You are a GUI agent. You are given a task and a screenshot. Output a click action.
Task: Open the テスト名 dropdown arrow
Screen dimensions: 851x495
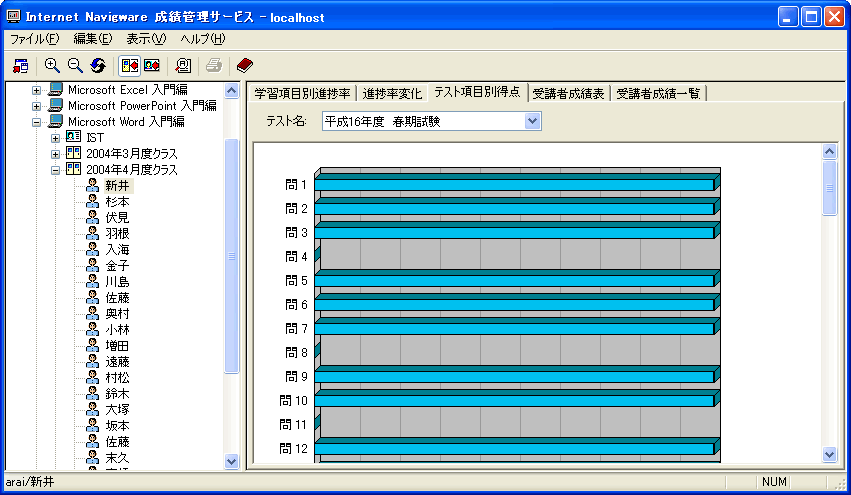(x=533, y=122)
